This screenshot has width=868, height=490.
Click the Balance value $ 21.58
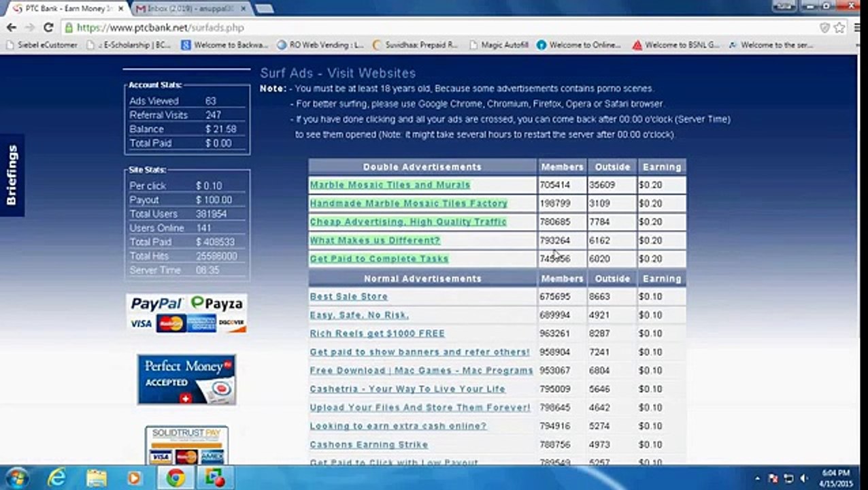[220, 129]
